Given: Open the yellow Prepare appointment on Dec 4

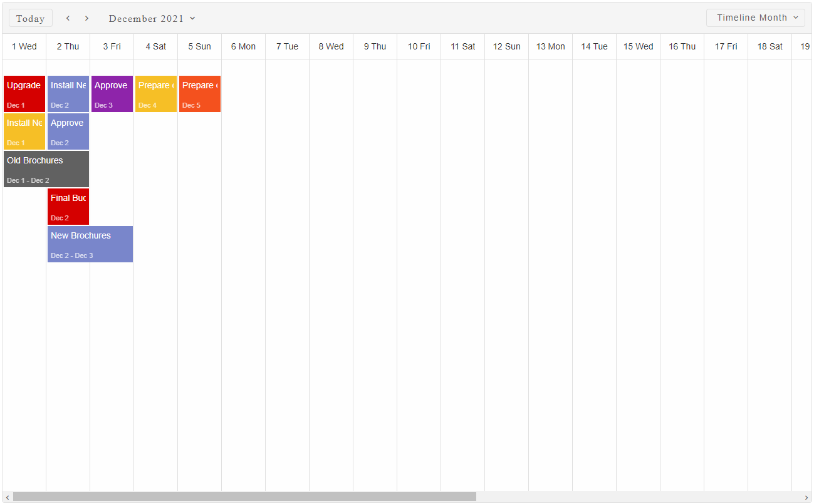Looking at the screenshot, I should click(x=156, y=94).
